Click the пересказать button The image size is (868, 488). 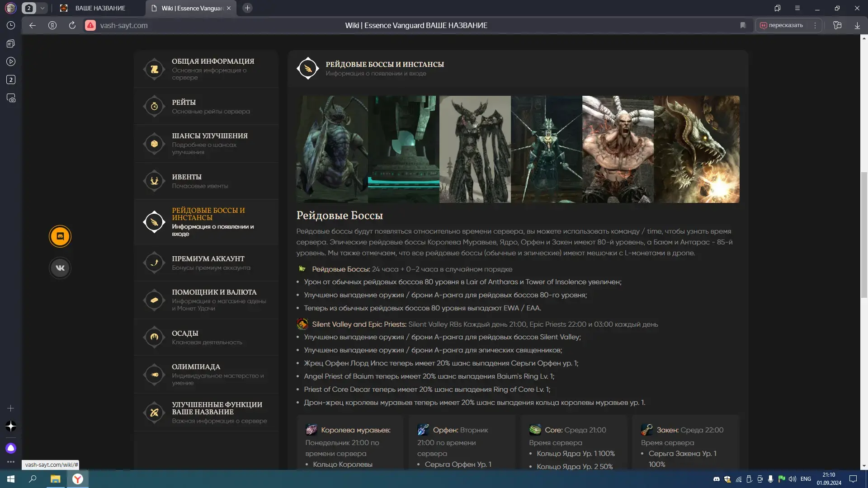pos(782,25)
